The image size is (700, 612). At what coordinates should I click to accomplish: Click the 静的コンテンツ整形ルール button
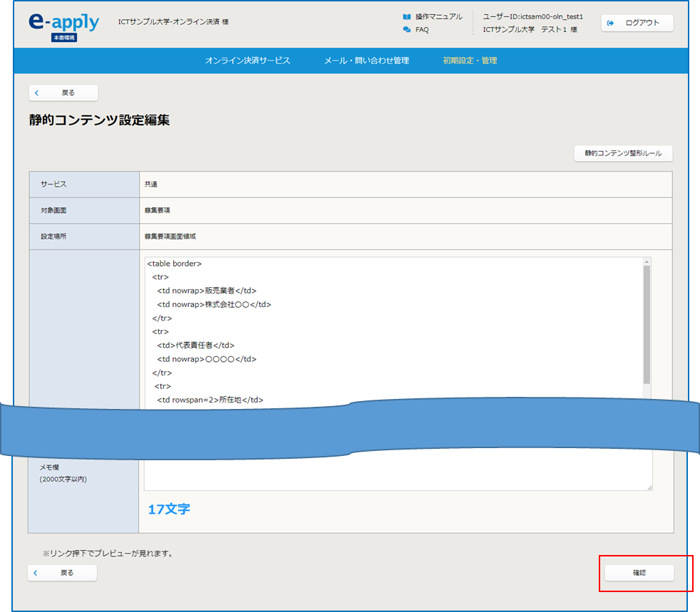pos(623,153)
